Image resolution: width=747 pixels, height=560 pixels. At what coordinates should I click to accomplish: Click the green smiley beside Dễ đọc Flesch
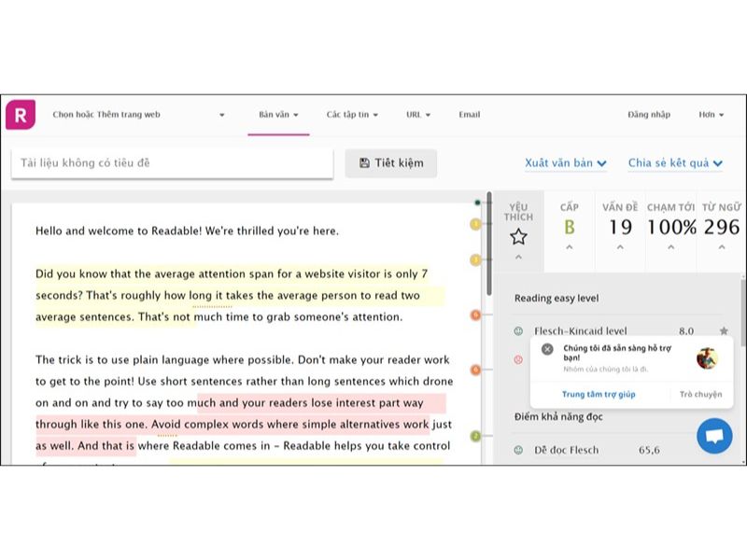click(x=518, y=450)
